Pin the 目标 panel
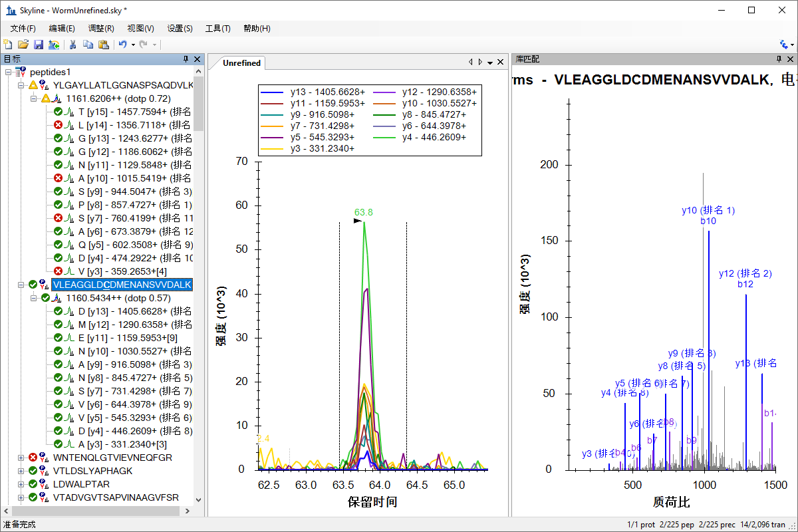The width and height of the screenshot is (798, 532). pos(186,59)
